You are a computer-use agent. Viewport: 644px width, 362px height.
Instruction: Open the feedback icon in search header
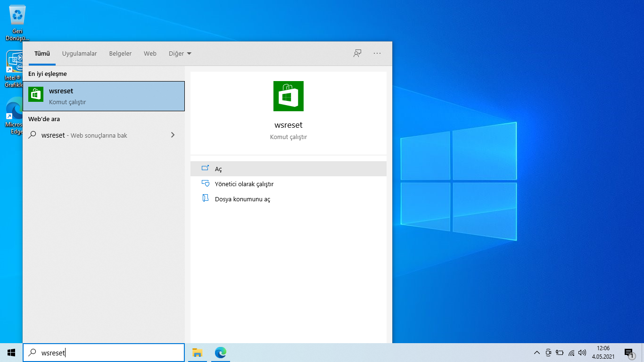coord(357,53)
